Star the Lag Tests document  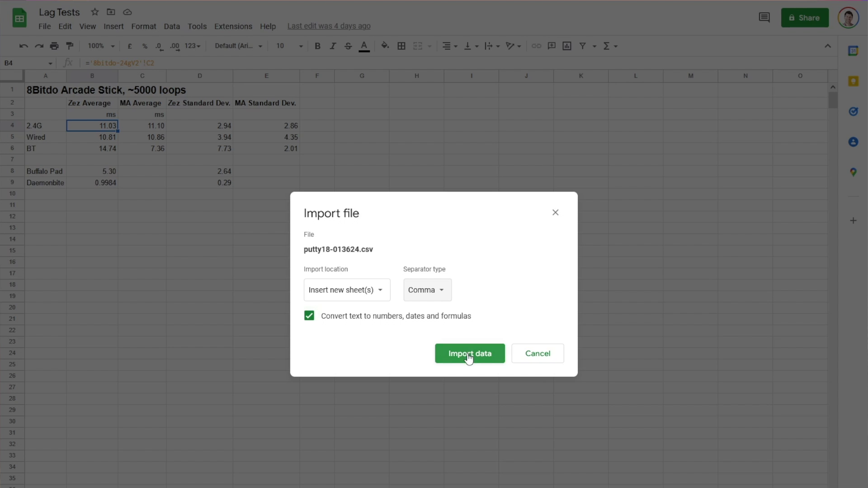pos(94,12)
